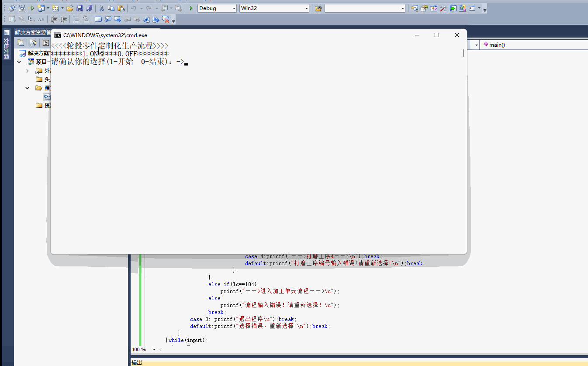Collapse the project node in Solution Explorer
Image resolution: width=588 pixels, height=366 pixels.
19,62
